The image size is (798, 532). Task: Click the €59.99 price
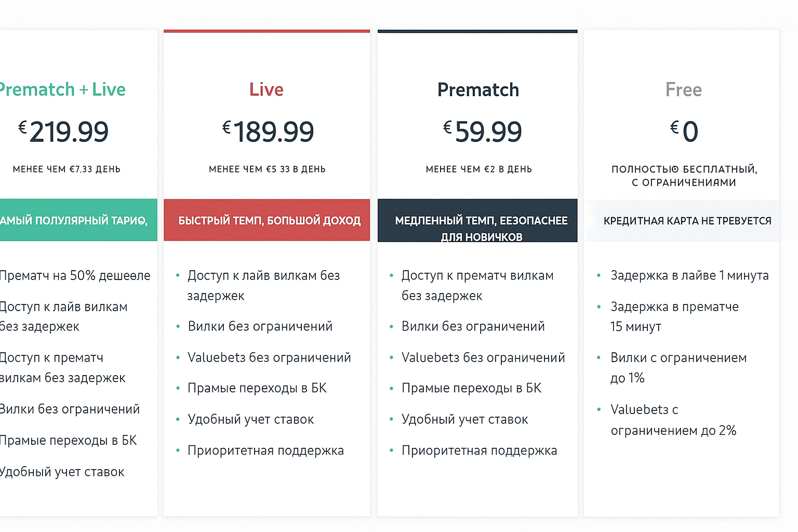tap(483, 131)
